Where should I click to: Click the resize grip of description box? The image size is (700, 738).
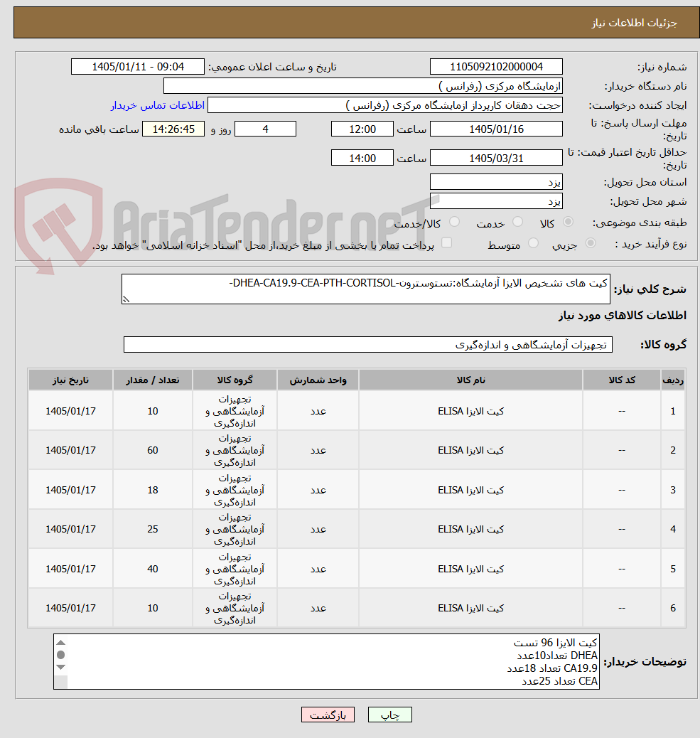[x=126, y=299]
